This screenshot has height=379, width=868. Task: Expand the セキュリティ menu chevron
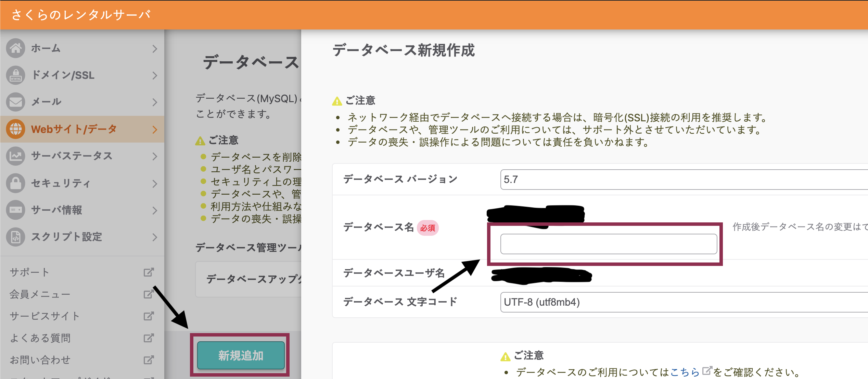(x=155, y=184)
